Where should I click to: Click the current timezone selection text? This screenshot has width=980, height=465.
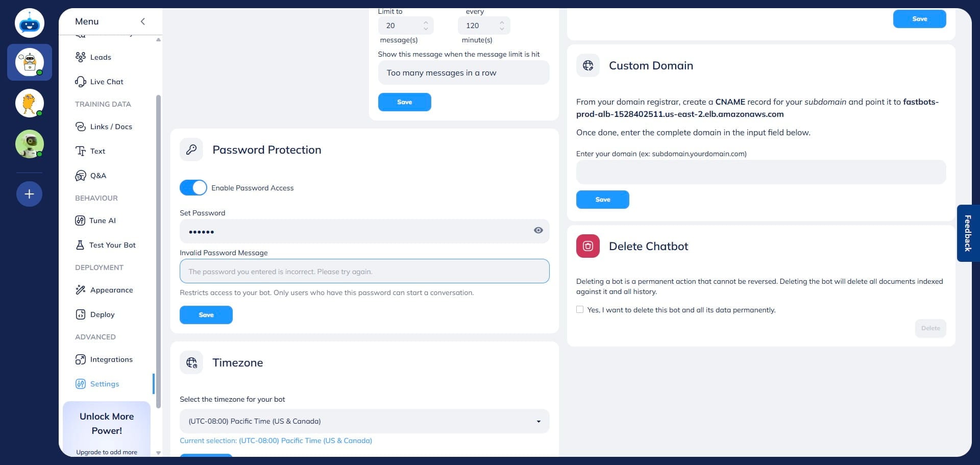[x=276, y=440]
